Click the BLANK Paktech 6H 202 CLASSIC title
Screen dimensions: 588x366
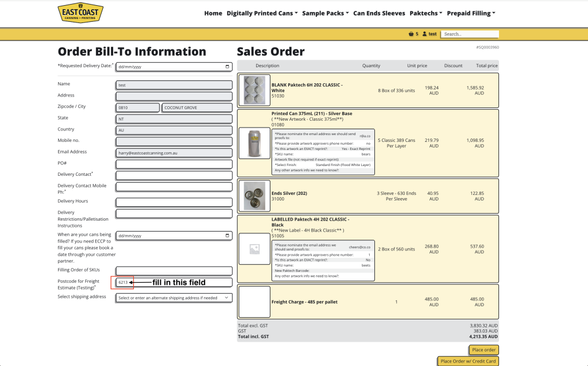tap(307, 87)
